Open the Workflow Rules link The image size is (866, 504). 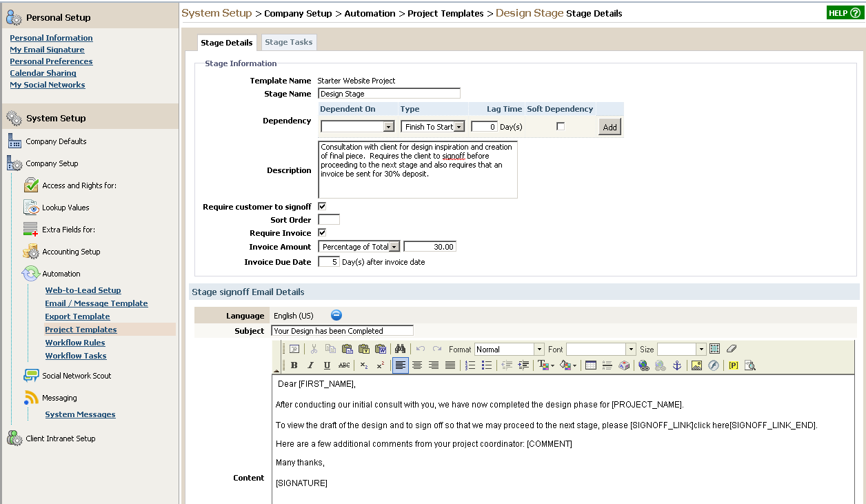(75, 342)
